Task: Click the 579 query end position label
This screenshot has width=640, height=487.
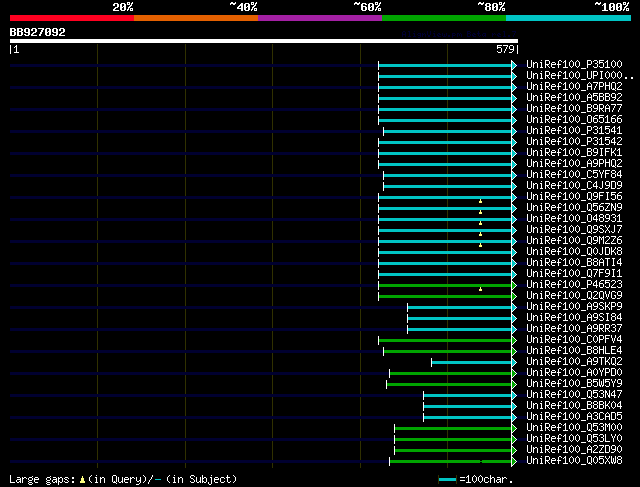Action: click(x=505, y=49)
